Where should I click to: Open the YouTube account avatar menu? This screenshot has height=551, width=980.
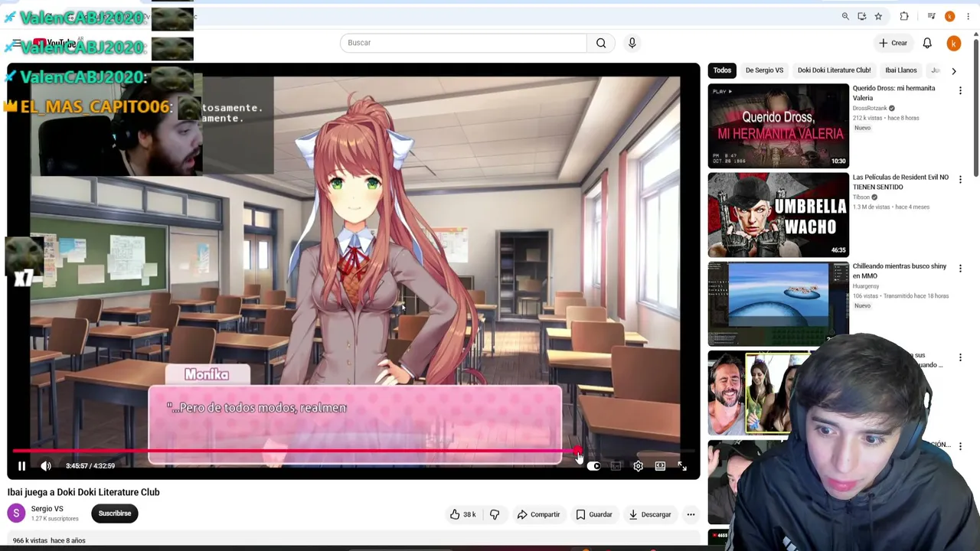pyautogui.click(x=953, y=44)
